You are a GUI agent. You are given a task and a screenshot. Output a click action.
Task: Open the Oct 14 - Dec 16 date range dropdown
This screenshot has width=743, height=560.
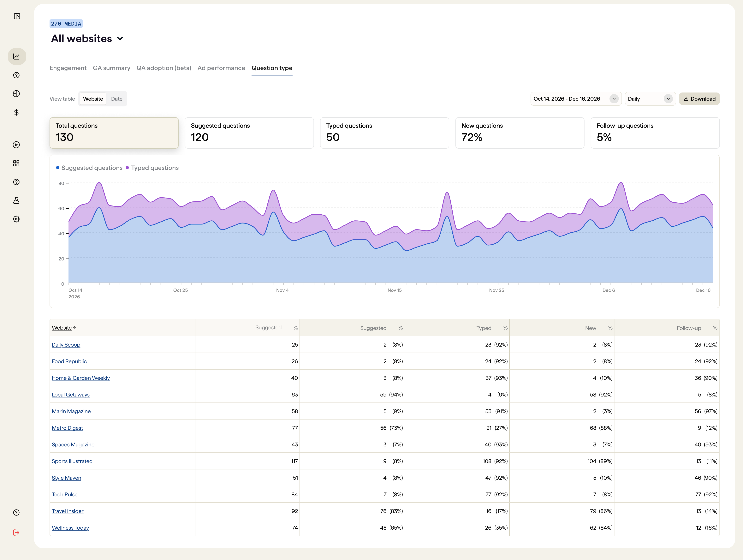(x=576, y=99)
